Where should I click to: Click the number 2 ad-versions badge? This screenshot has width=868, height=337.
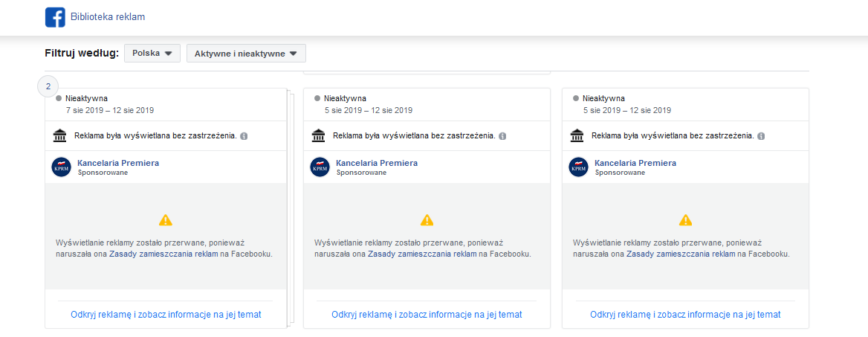pos(48,86)
